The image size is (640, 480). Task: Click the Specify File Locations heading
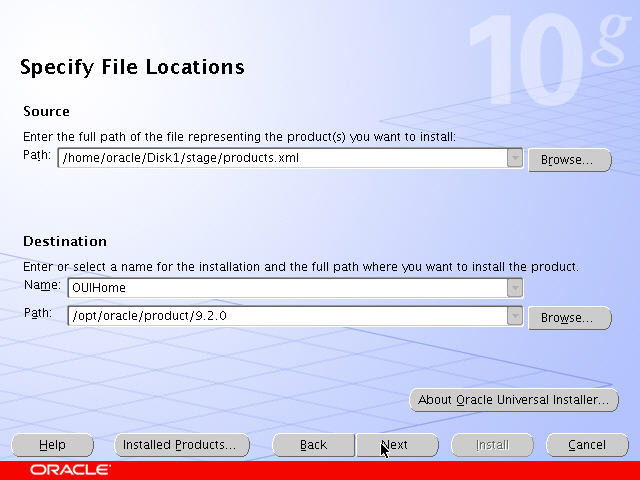point(132,67)
